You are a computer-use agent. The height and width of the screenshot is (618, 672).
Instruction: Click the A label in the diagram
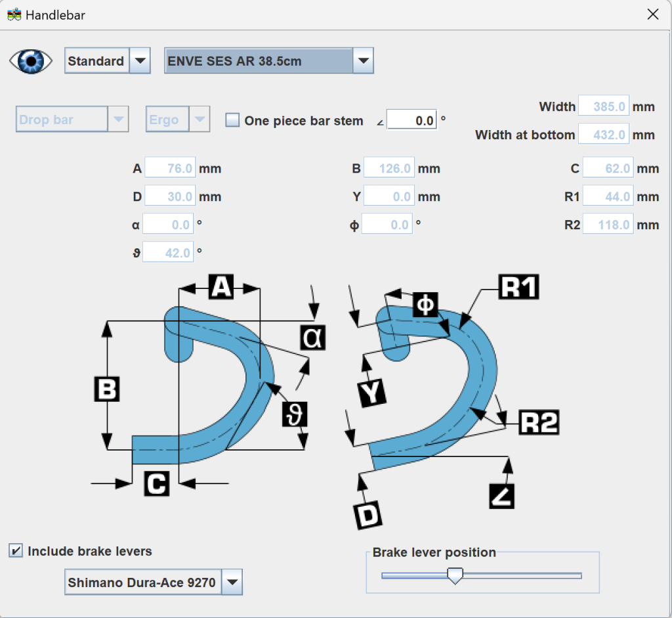point(221,286)
